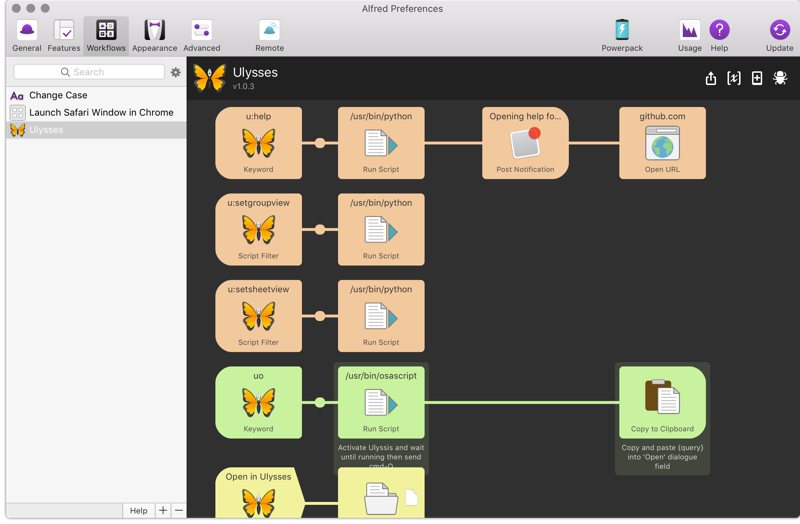Remove workflow with minus button
Screen dimensions: 800x524
click(x=179, y=510)
